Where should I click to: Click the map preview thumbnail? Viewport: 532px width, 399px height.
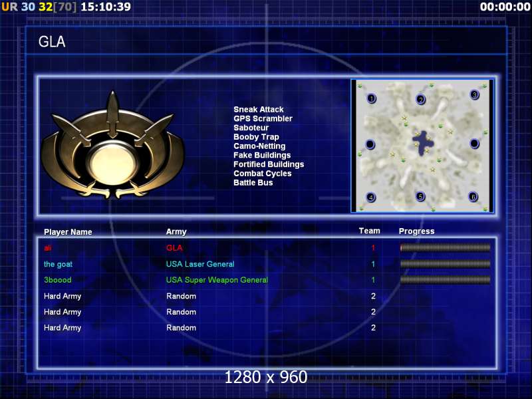(x=422, y=146)
